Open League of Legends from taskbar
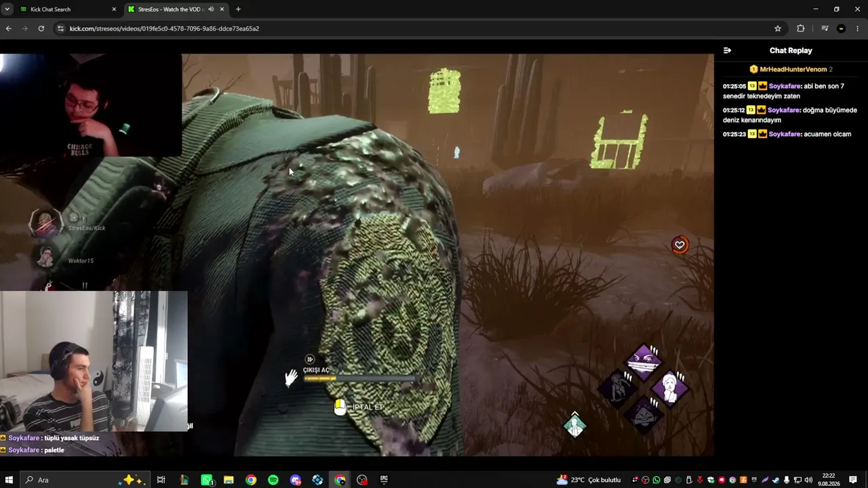The image size is (868, 488). point(184,480)
